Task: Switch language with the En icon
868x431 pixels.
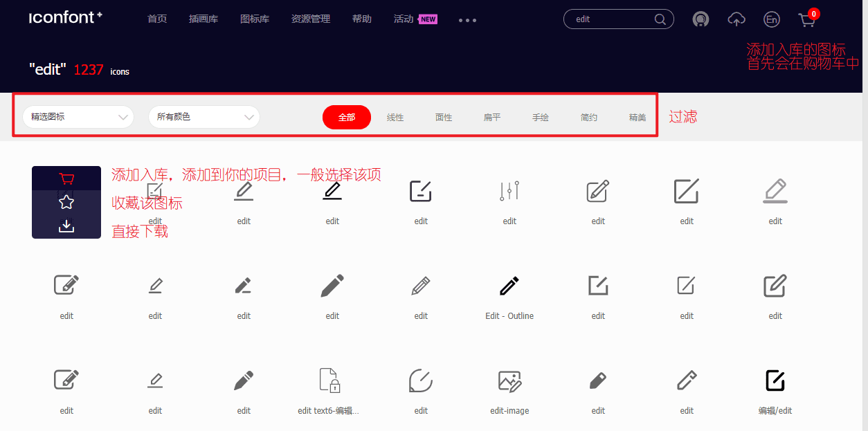Action: pyautogui.click(x=771, y=19)
